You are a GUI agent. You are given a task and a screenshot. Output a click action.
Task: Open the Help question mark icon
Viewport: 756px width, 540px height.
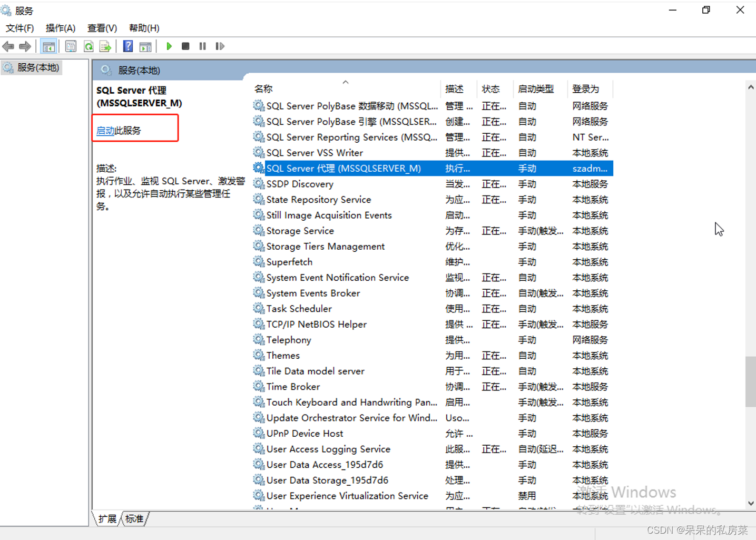[x=127, y=46]
